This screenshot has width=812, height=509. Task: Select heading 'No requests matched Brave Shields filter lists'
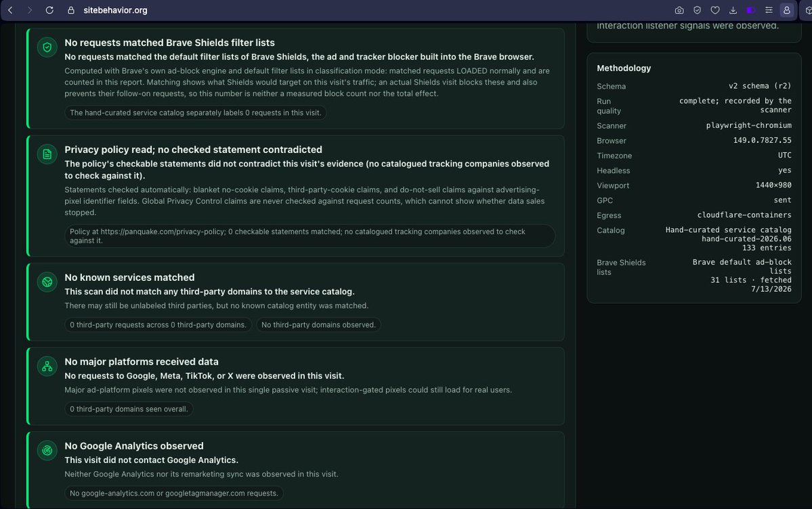[169, 43]
